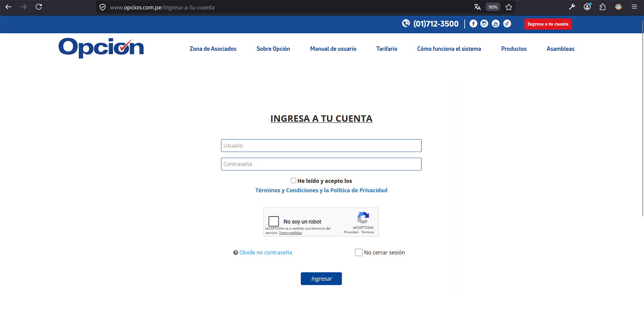Open the Asambleas menu item
The width and height of the screenshot is (644, 318).
[x=561, y=49]
